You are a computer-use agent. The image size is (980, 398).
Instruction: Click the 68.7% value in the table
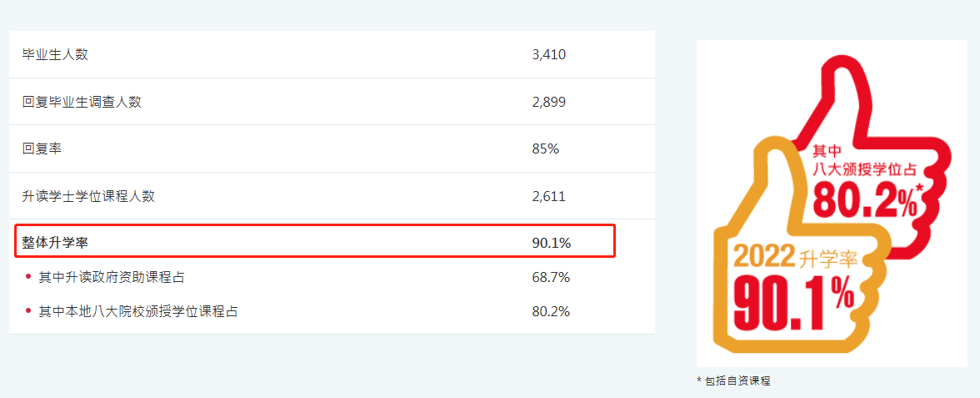(551, 276)
